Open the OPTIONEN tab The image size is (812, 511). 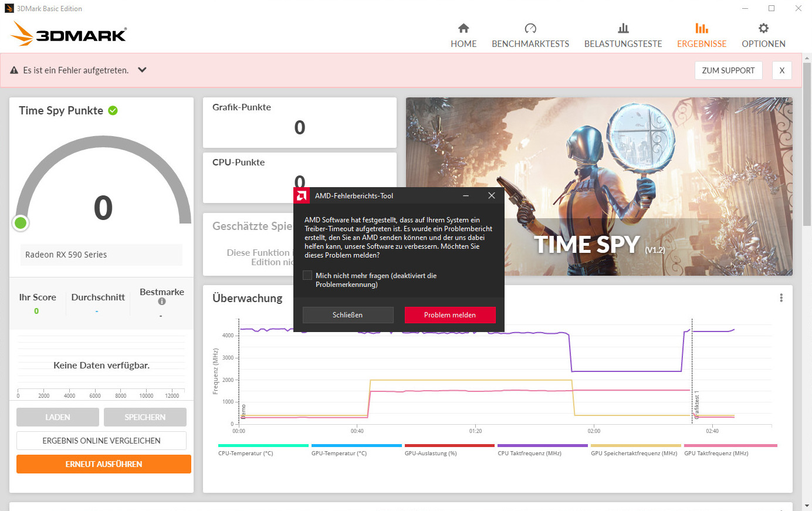pyautogui.click(x=763, y=36)
